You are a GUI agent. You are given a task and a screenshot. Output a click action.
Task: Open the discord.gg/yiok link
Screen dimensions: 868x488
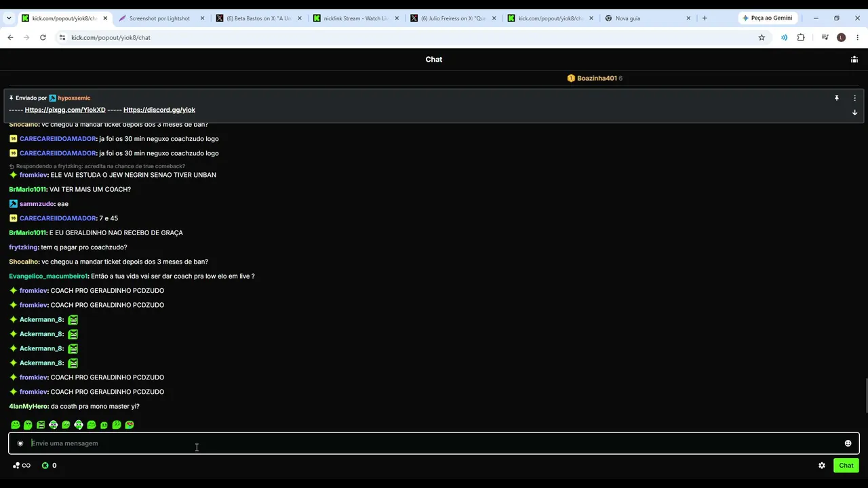coord(159,110)
